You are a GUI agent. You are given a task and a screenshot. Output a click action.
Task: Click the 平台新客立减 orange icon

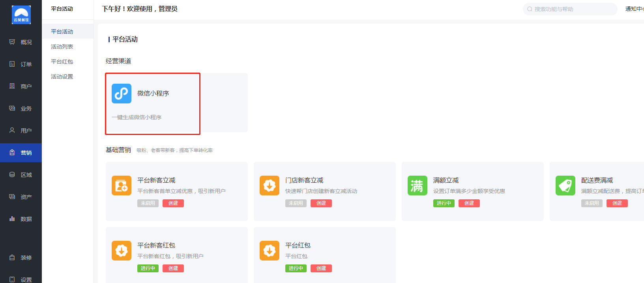click(122, 186)
